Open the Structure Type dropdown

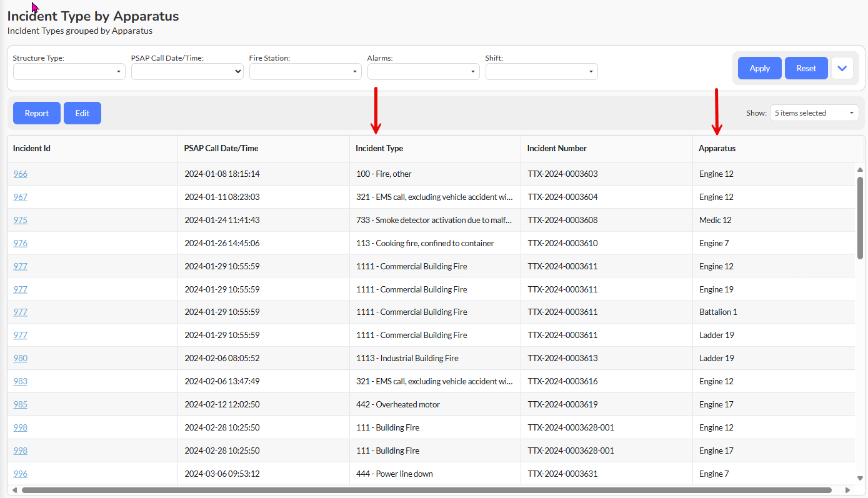click(69, 72)
